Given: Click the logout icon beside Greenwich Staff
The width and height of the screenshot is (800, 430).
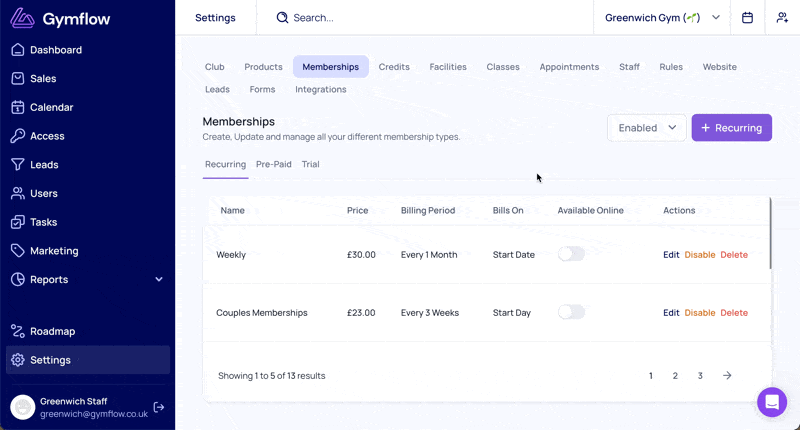Looking at the screenshot, I should (x=159, y=407).
